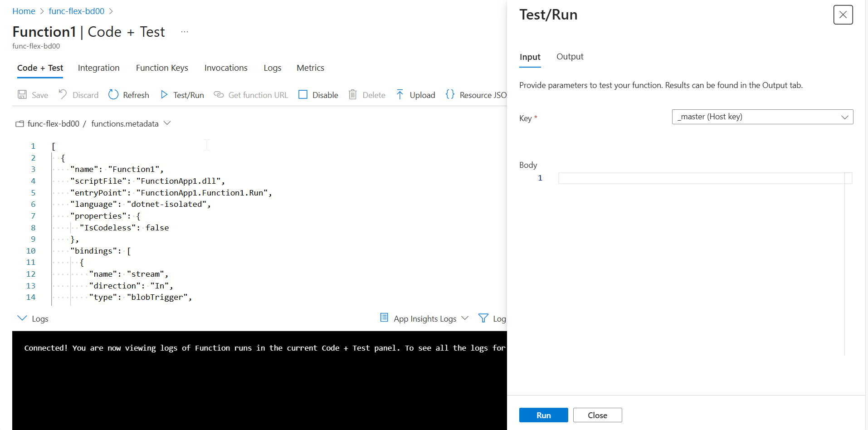Viewport: 868px width, 430px height.
Task: Click the Discard toolbar label
Action: (x=86, y=95)
